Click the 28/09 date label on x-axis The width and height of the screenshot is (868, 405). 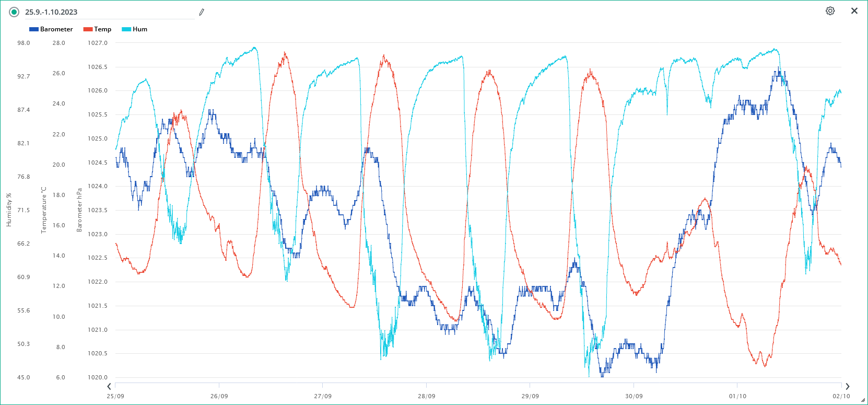pyautogui.click(x=426, y=396)
